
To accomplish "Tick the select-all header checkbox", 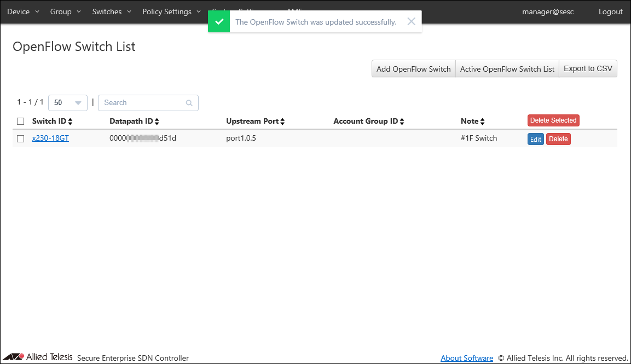I will 21,121.
